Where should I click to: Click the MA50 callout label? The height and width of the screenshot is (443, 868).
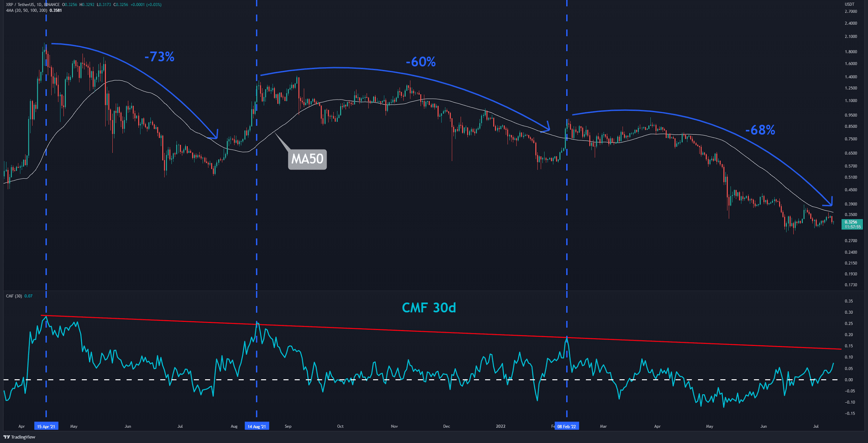[x=307, y=159]
